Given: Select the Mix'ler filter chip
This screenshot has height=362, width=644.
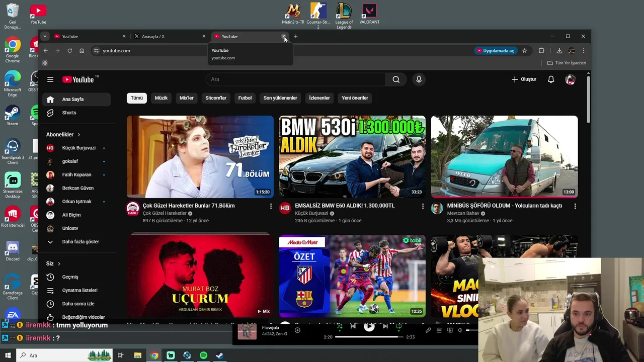Looking at the screenshot, I should click(187, 98).
